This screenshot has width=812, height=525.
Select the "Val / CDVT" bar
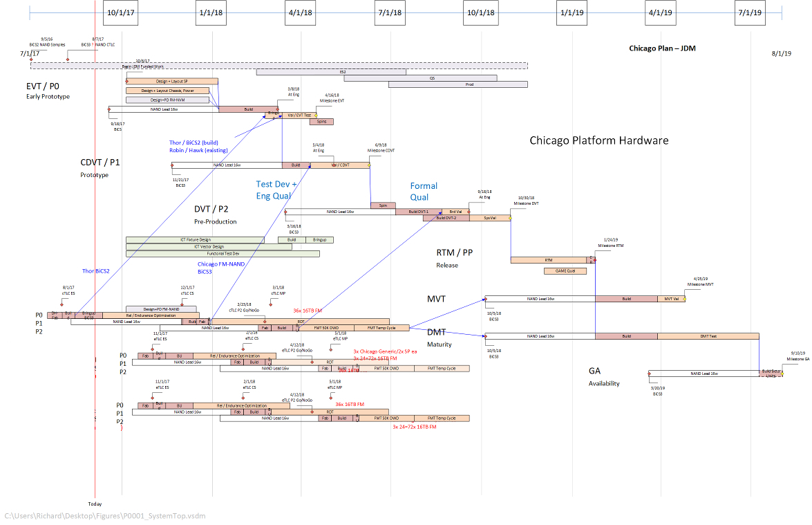tap(340, 165)
